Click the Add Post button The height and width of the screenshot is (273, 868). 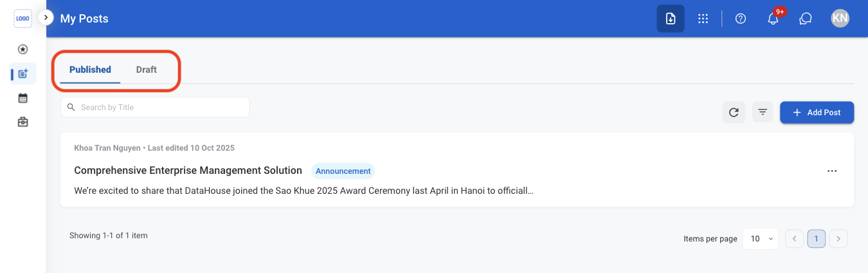817,112
